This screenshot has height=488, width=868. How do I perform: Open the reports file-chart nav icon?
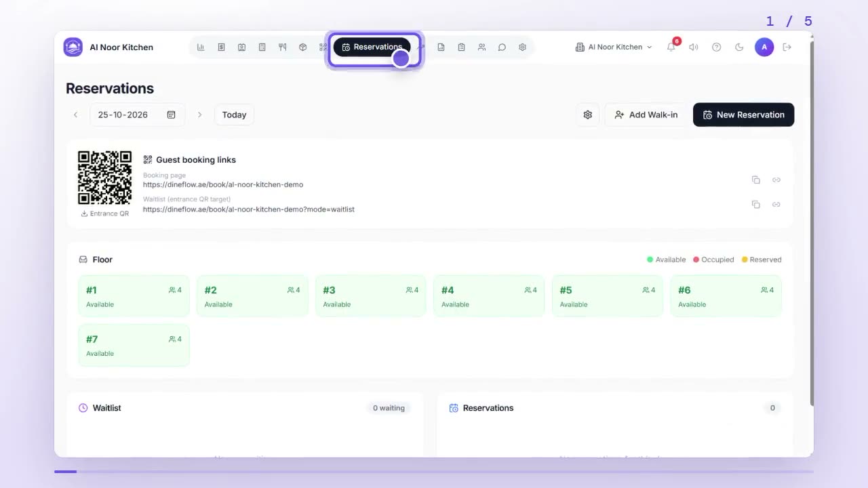click(x=441, y=47)
